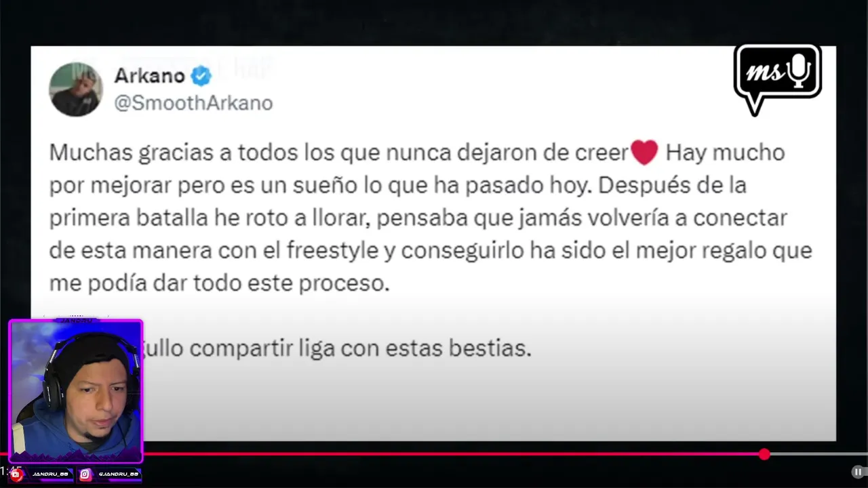
Task: Click Arkano's round profile avatar
Action: point(76,89)
